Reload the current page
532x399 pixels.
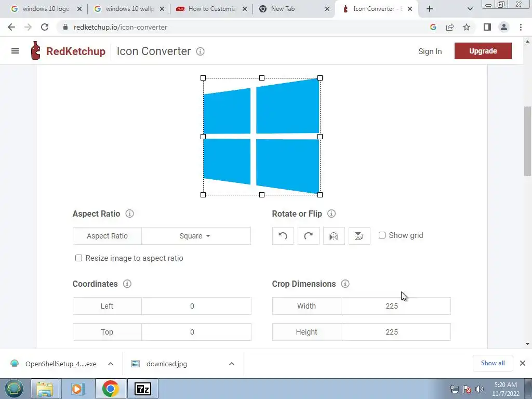click(x=45, y=27)
